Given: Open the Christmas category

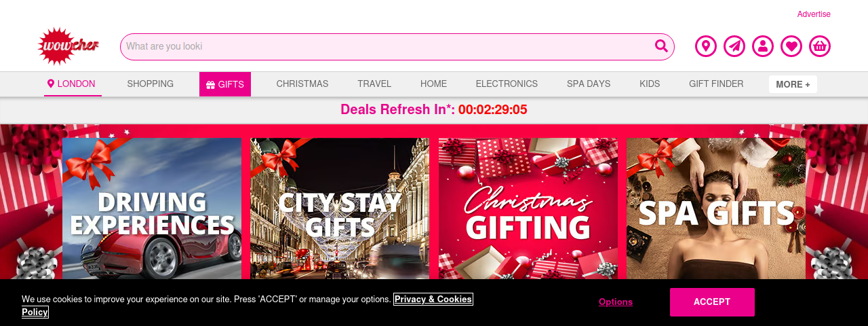Looking at the screenshot, I should click(x=302, y=84).
